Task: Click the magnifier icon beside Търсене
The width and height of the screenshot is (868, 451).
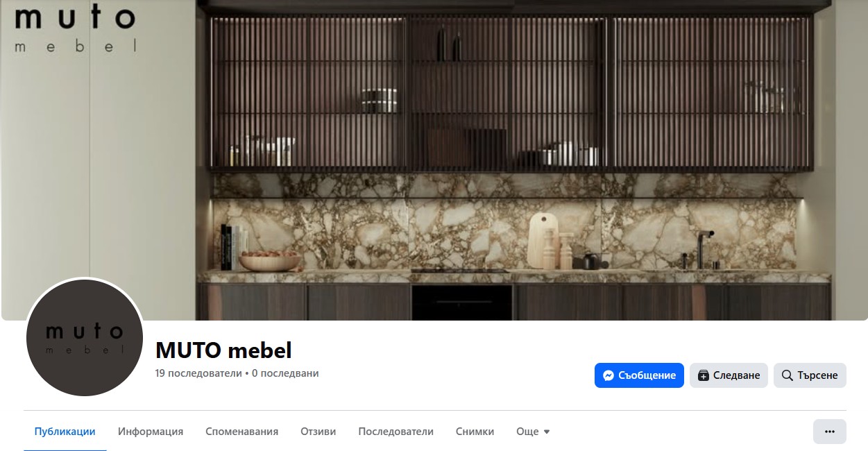Action: (x=788, y=375)
